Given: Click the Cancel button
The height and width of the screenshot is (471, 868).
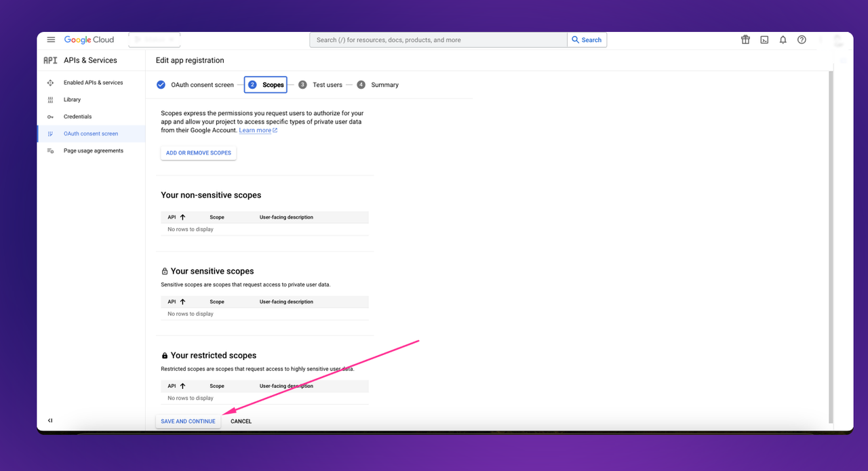Looking at the screenshot, I should click(x=241, y=422).
